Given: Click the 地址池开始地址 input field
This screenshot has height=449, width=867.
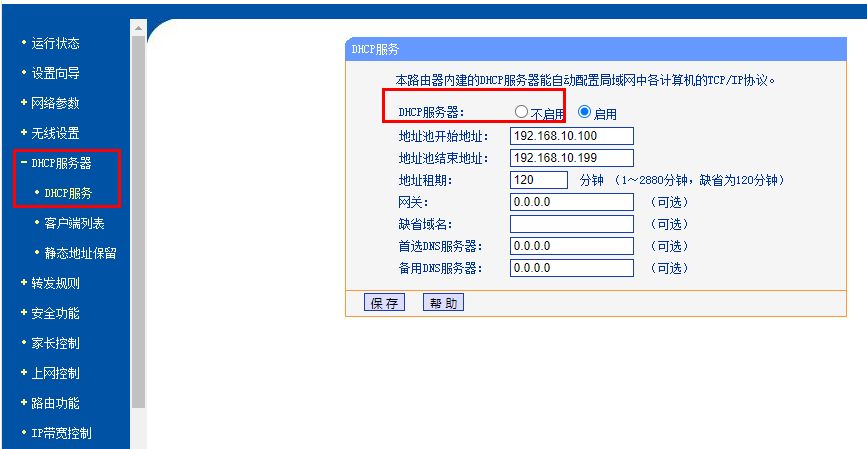Looking at the screenshot, I should [x=572, y=136].
